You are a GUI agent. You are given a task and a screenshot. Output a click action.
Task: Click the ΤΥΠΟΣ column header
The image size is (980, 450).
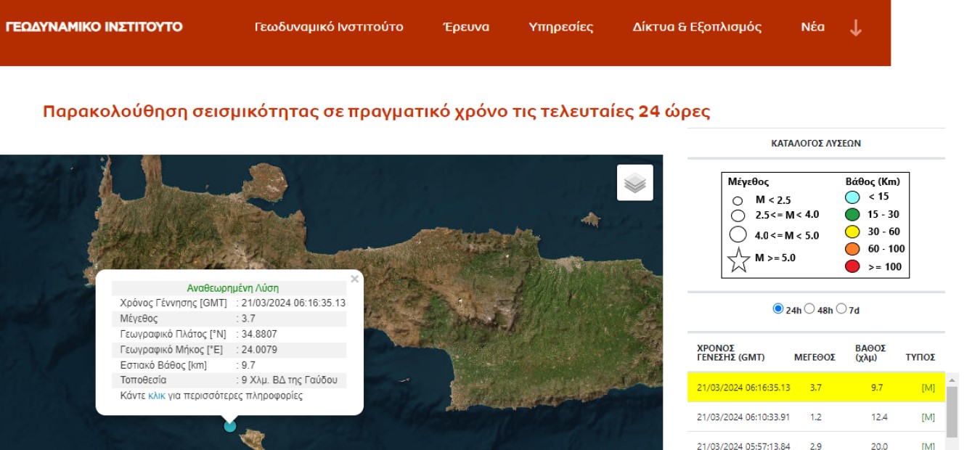tap(920, 357)
